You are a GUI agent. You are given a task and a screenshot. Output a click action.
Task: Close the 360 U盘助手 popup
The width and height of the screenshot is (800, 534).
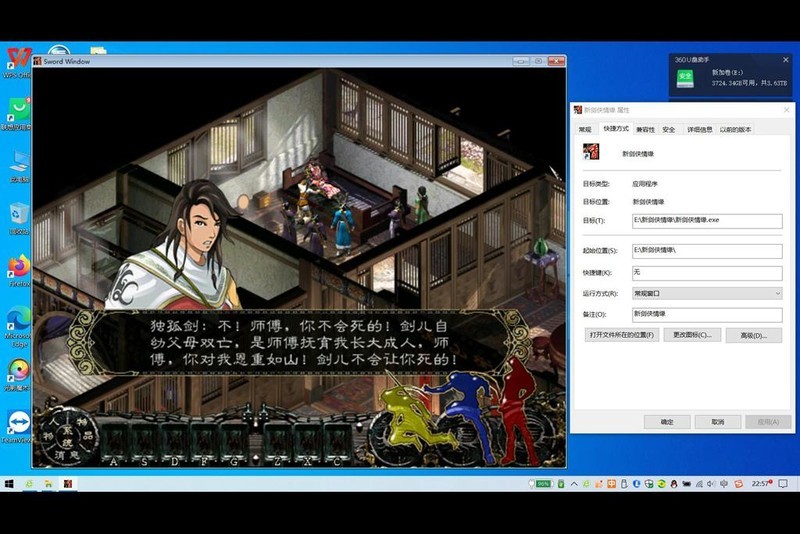pos(785,60)
